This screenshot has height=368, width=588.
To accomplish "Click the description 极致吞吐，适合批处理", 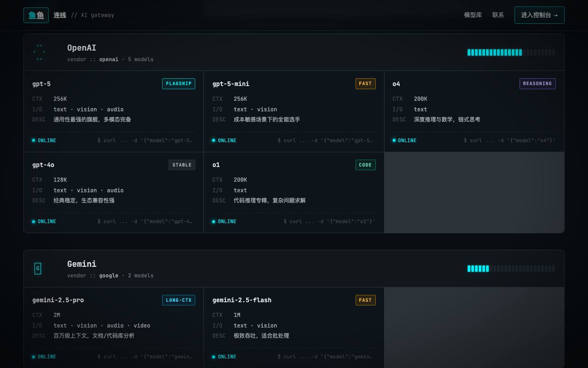I will tap(261, 336).
